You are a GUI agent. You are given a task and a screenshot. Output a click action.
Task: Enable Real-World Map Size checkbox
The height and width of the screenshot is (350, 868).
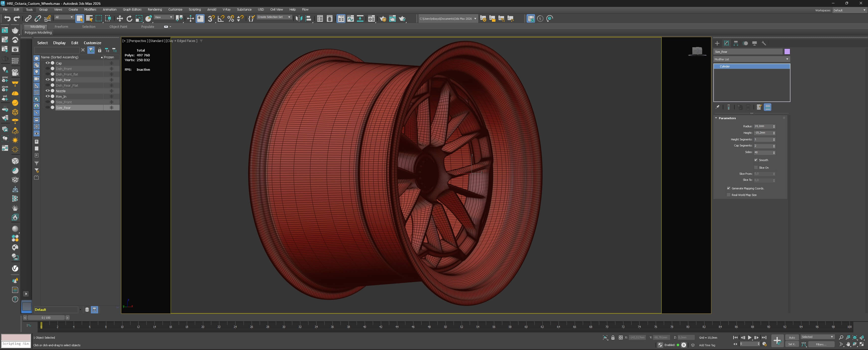[728, 194]
